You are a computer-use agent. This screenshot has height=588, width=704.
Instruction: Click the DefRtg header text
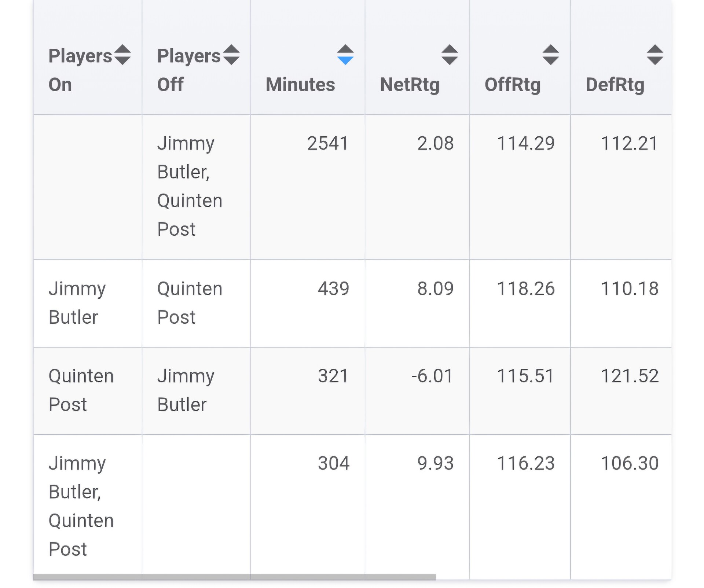[x=615, y=85]
